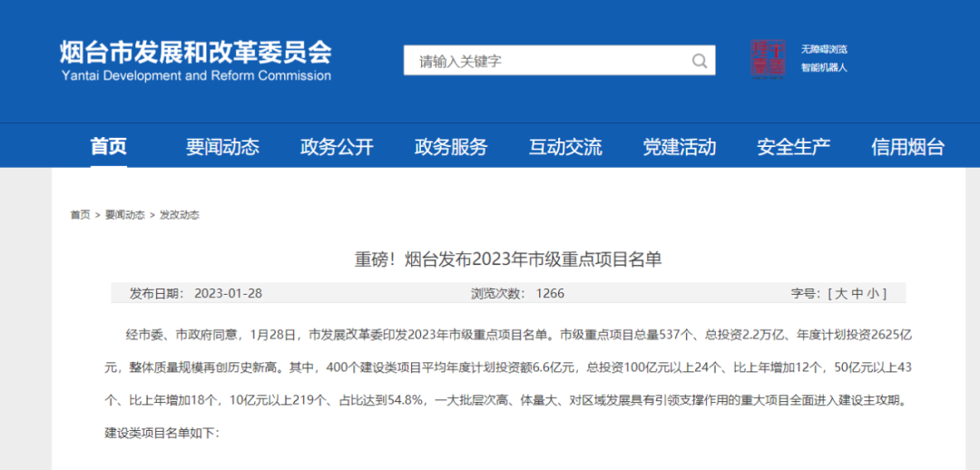The width and height of the screenshot is (980, 470).
Task: Open the 信用烟台 navigation item
Action: [907, 146]
